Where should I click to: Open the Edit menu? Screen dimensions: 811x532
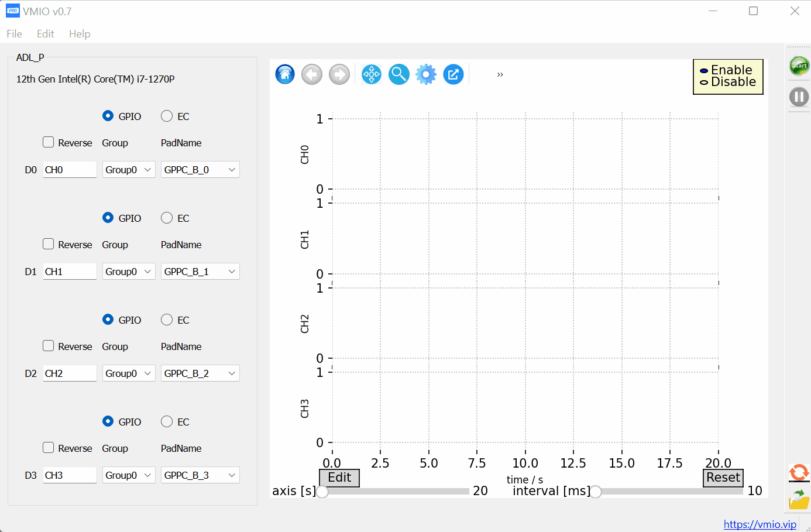(46, 34)
